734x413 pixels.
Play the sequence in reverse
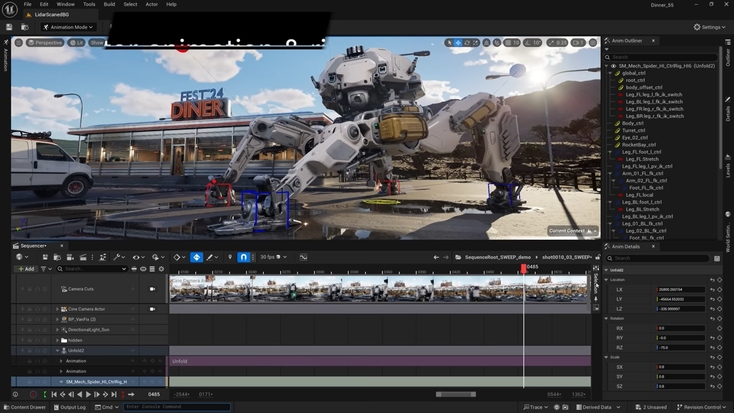pyautogui.click(x=80, y=395)
